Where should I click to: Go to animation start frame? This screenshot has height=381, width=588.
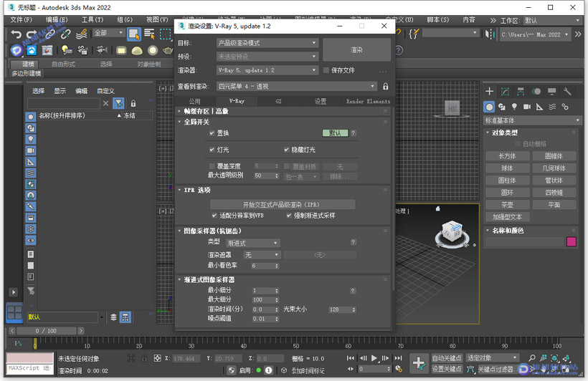click(x=350, y=358)
